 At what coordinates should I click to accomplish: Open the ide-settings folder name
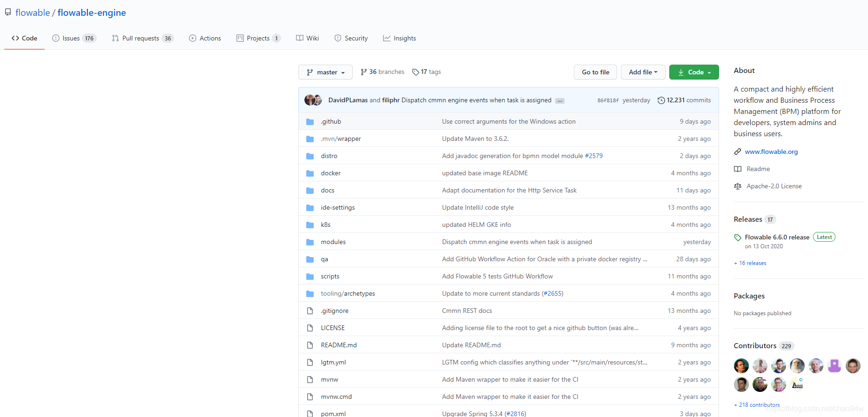coord(338,208)
